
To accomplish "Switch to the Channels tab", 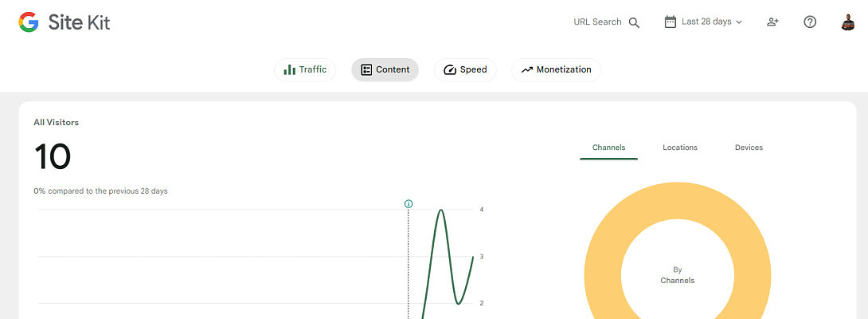I will (608, 148).
